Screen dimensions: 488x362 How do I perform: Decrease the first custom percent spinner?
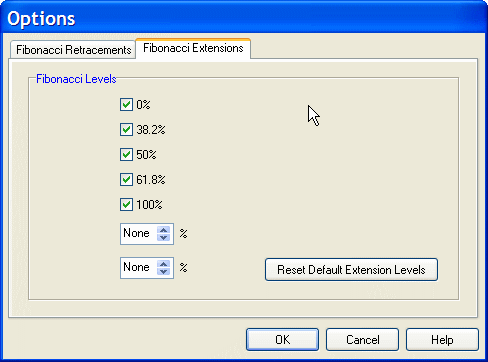pyautogui.click(x=163, y=238)
